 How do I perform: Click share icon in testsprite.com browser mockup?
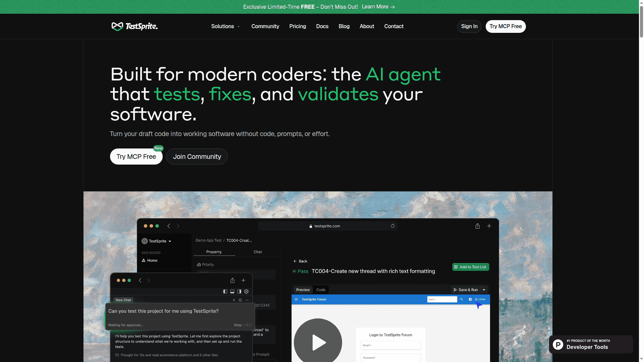pyautogui.click(x=478, y=226)
